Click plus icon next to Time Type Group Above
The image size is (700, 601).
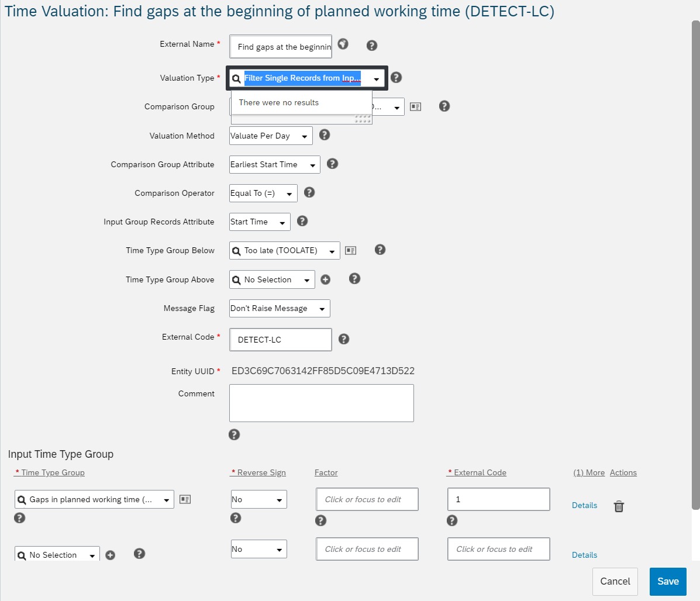pos(326,280)
